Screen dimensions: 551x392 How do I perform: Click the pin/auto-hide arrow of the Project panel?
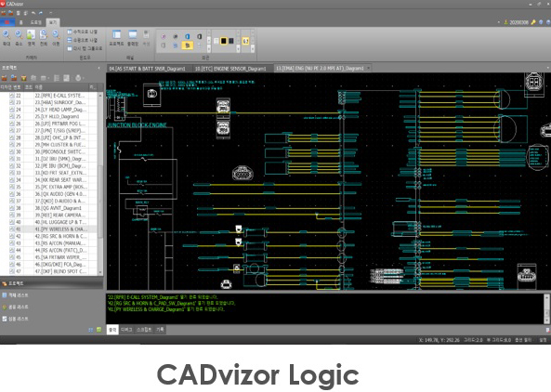pyautogui.click(x=99, y=68)
